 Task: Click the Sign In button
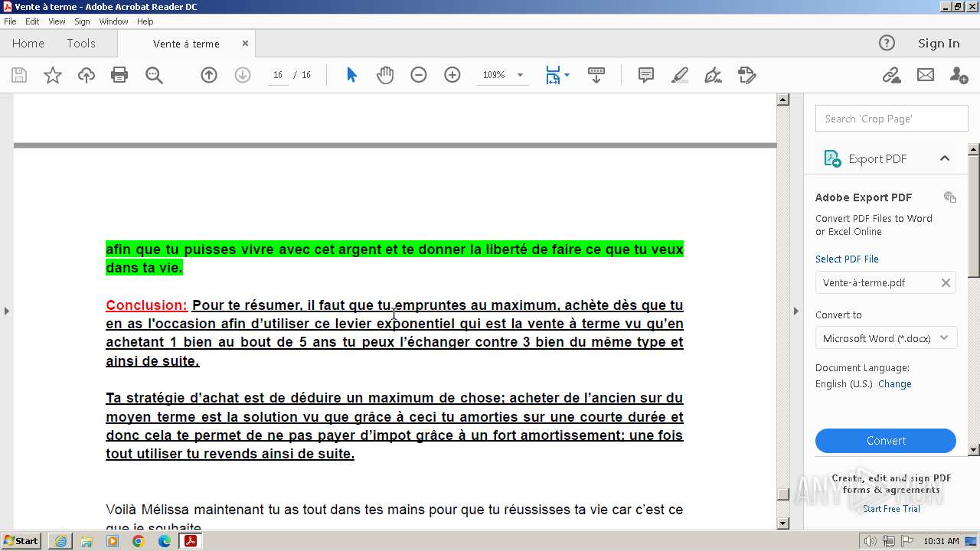coord(939,44)
